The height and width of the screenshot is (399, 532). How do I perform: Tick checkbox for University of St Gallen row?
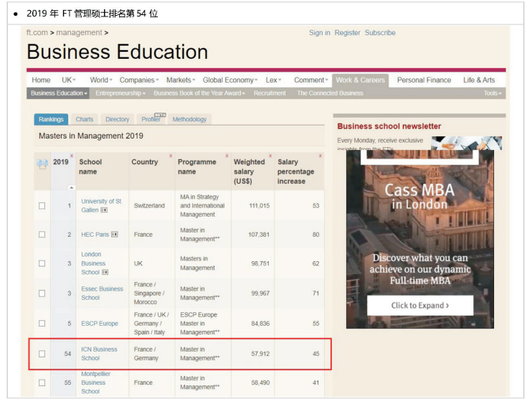[x=42, y=206]
